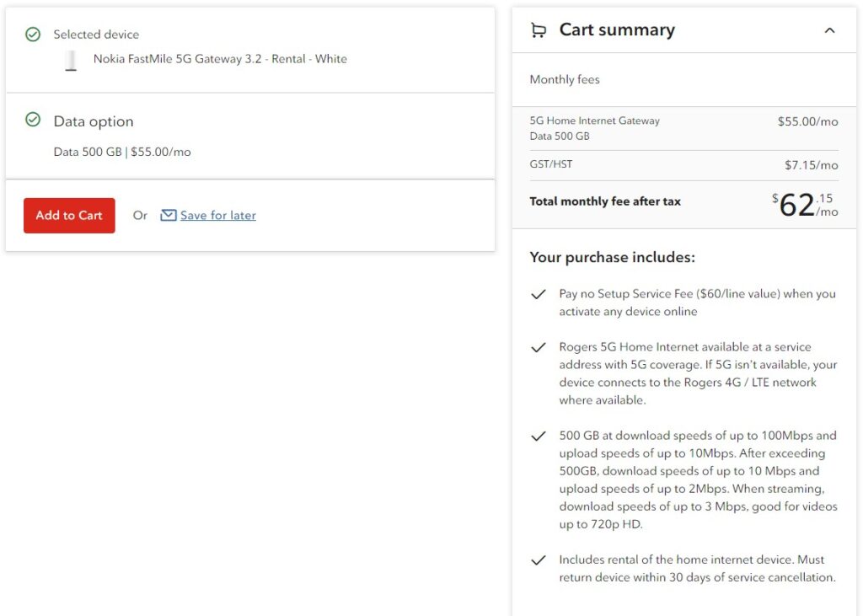Image resolution: width=863 pixels, height=616 pixels.
Task: Collapse the Cart summary chevron
Action: pyautogui.click(x=829, y=30)
